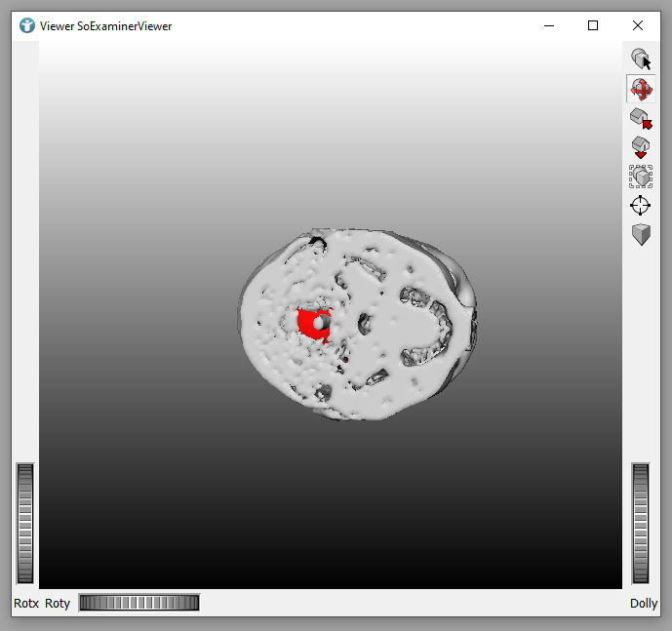This screenshot has height=631, width=672.
Task: Toggle perspective/orthographic camera icon
Action: pos(641,235)
